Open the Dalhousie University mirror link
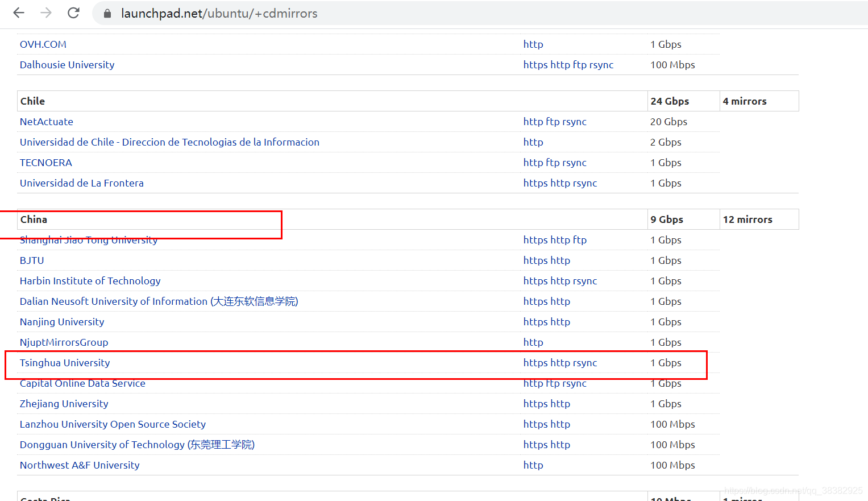Image resolution: width=868 pixels, height=501 pixels. pyautogui.click(x=67, y=65)
